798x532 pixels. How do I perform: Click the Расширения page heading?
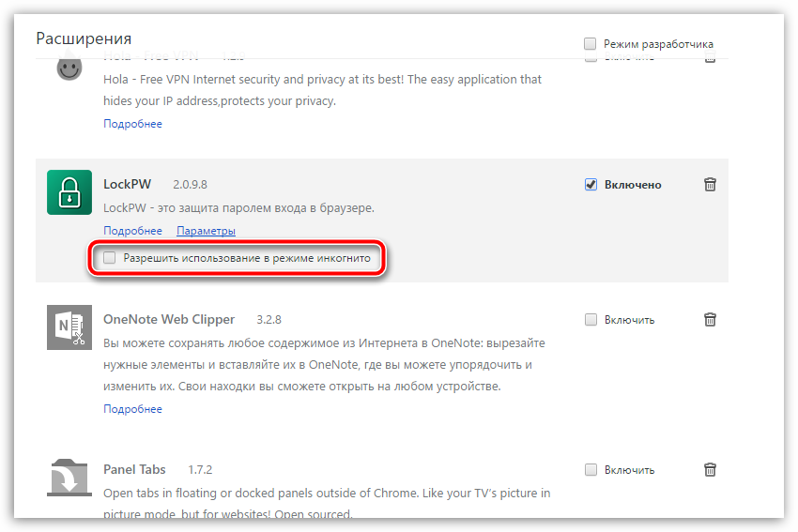84,39
